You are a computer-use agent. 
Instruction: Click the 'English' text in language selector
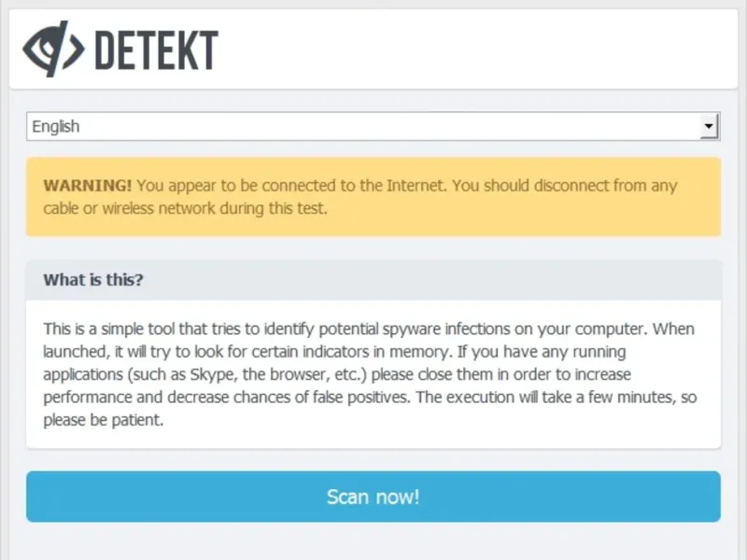point(56,126)
